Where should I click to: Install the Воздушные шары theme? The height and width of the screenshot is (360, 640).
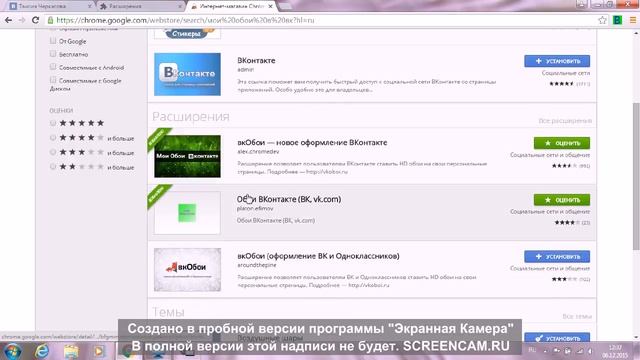point(557,338)
